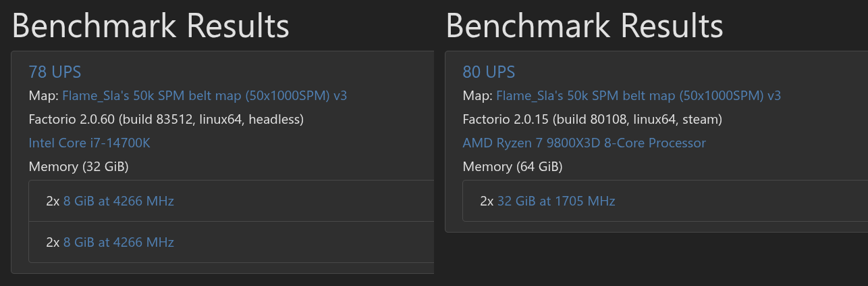Select the first 8 GiB at 4266 MHz link

[119, 201]
